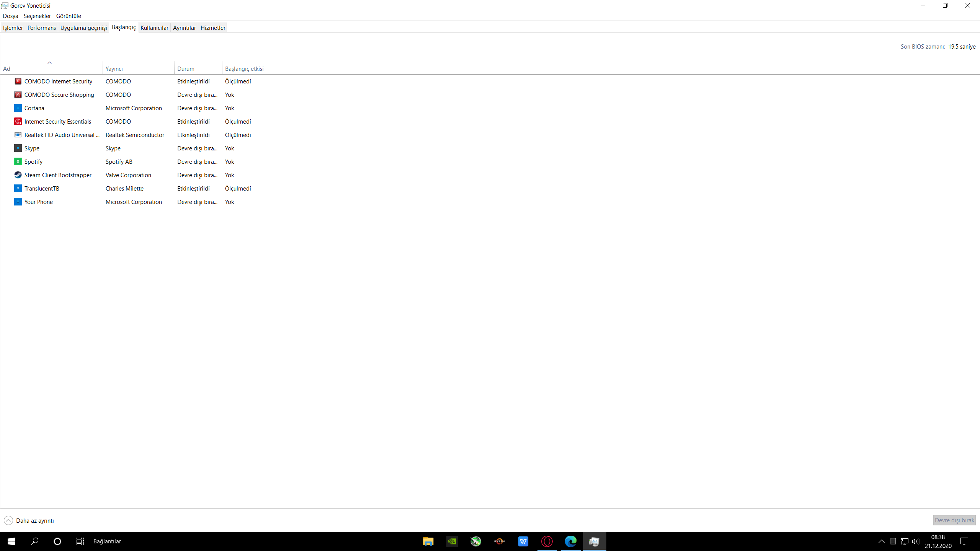Select the Skype row name
The image size is (980, 551).
pos(32,148)
